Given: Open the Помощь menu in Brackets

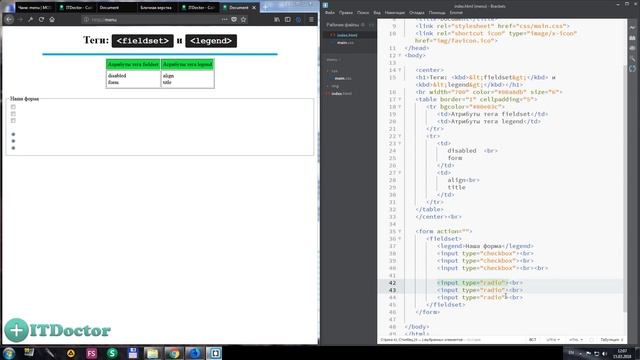Looking at the screenshot, I should (x=437, y=13).
